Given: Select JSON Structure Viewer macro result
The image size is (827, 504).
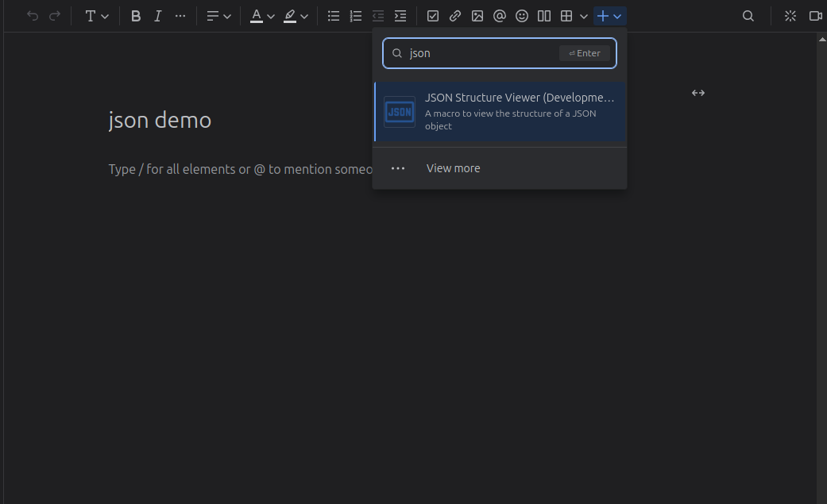Looking at the screenshot, I should click(x=500, y=112).
